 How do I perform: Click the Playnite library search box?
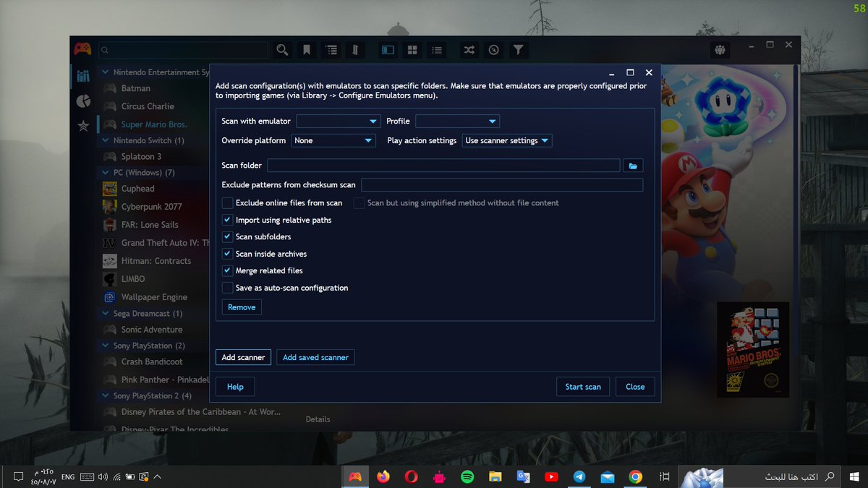[x=182, y=50]
